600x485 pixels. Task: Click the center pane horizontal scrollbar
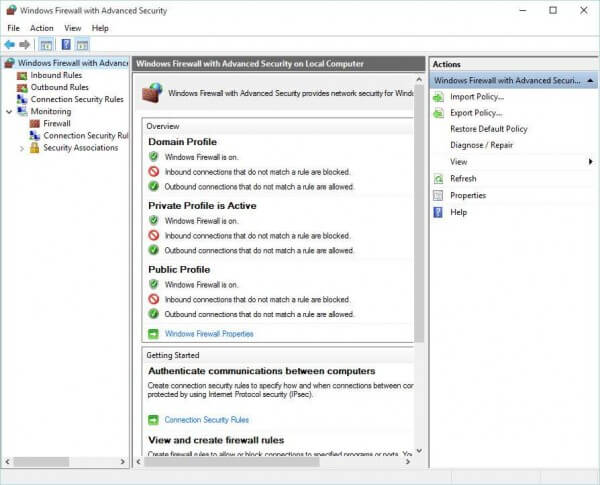[x=232, y=462]
